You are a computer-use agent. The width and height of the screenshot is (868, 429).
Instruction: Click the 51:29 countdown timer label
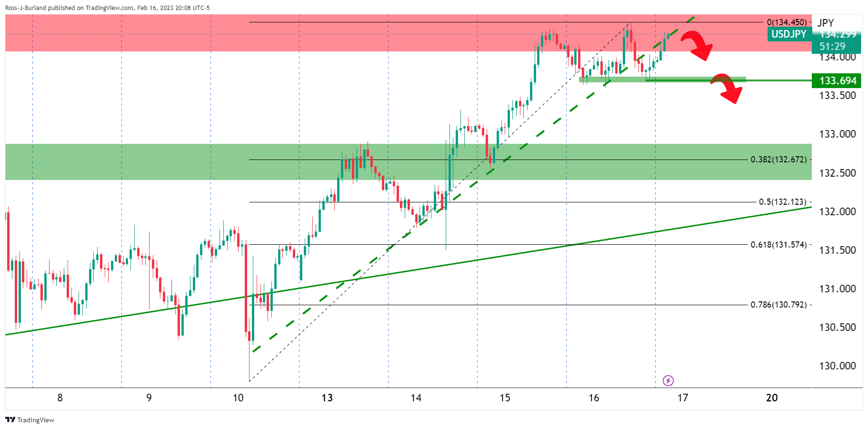pyautogui.click(x=832, y=47)
